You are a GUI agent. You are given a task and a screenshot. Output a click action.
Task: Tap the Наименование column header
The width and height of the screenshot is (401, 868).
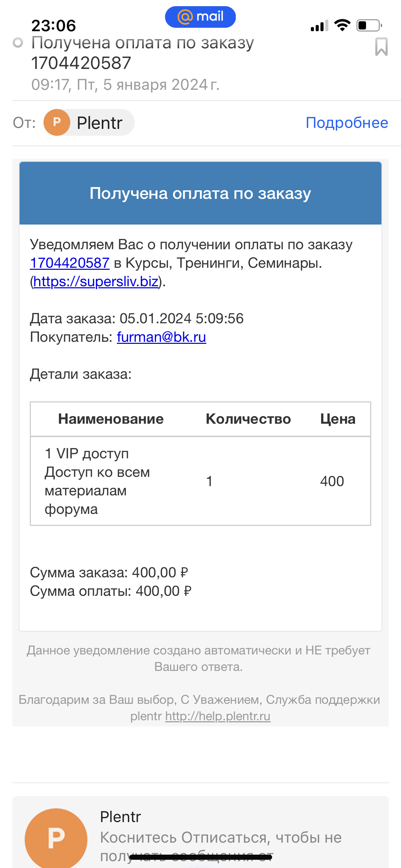(111, 419)
